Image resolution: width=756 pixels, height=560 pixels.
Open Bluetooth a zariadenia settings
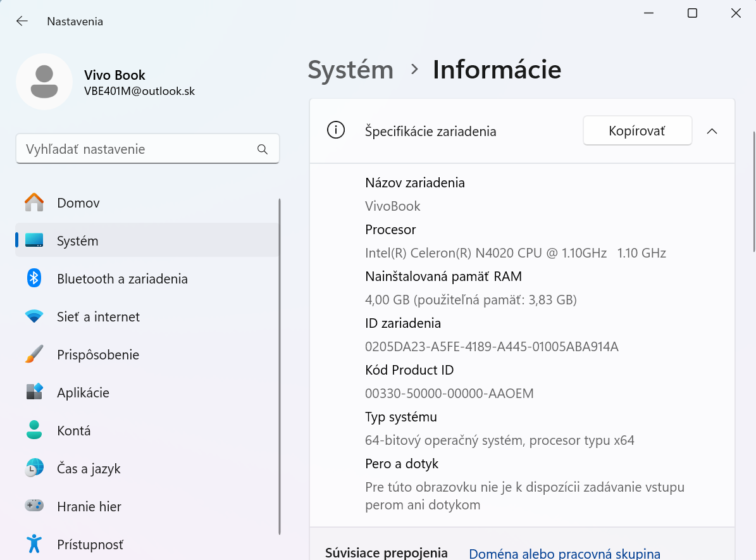pos(34,278)
